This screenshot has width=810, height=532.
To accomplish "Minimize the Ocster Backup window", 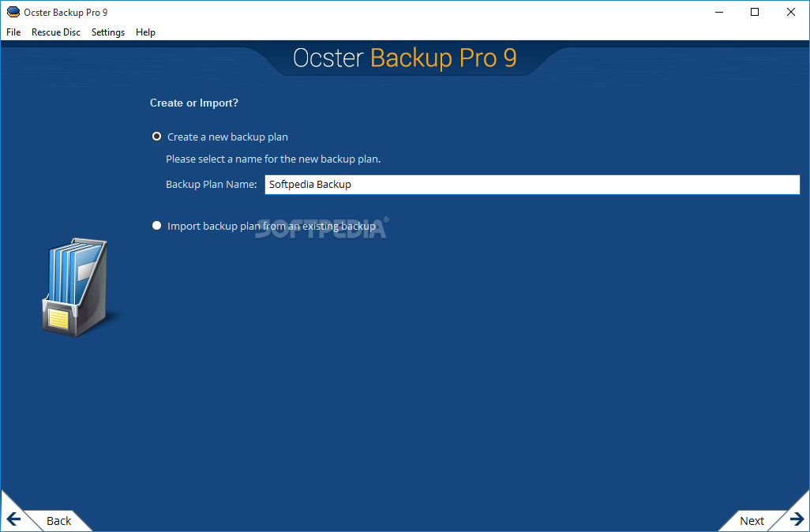I will (719, 12).
